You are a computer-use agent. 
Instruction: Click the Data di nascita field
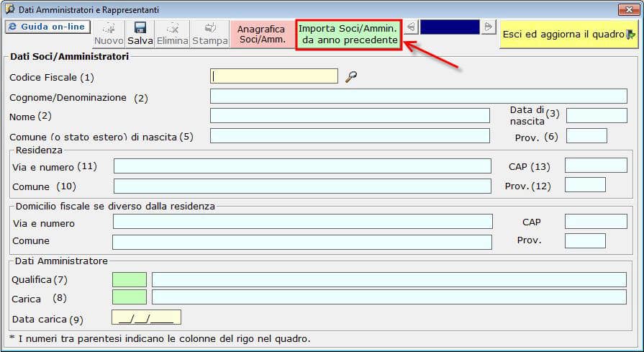point(597,115)
